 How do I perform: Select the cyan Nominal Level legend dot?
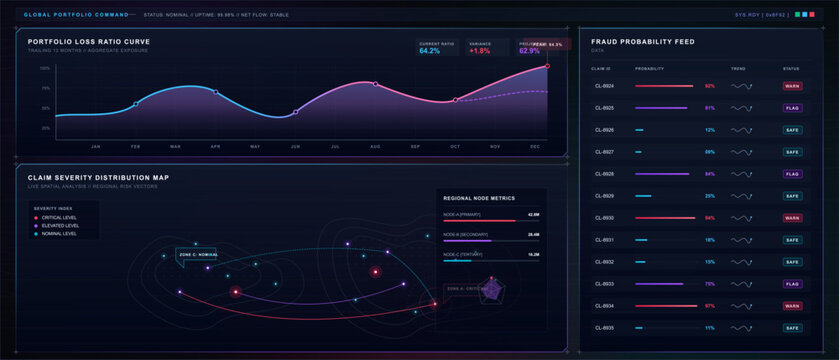pyautogui.click(x=36, y=234)
